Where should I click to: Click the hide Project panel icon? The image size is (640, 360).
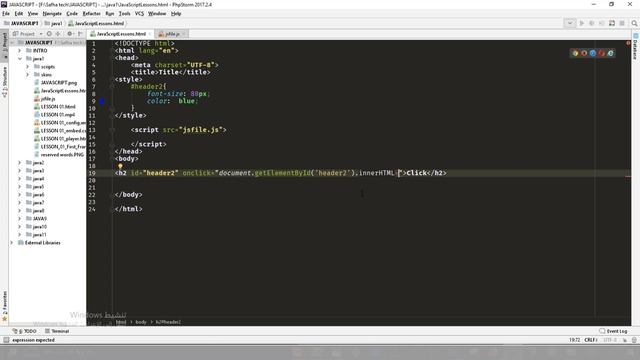[x=80, y=34]
